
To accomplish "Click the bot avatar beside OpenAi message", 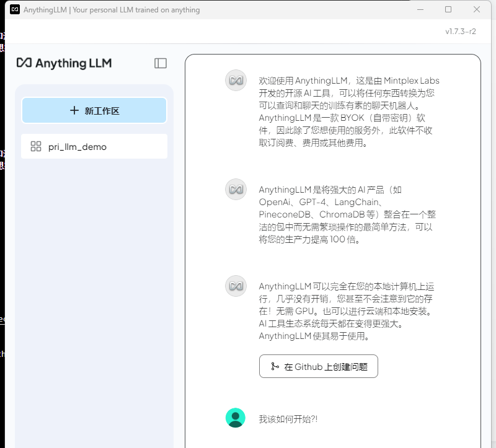I will (x=236, y=190).
